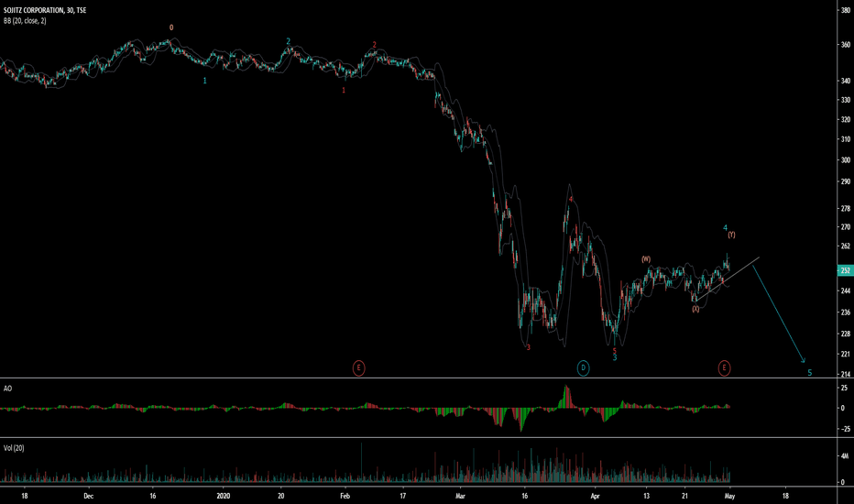Click the 262 price axis label
The width and height of the screenshot is (854, 504).
(845, 246)
